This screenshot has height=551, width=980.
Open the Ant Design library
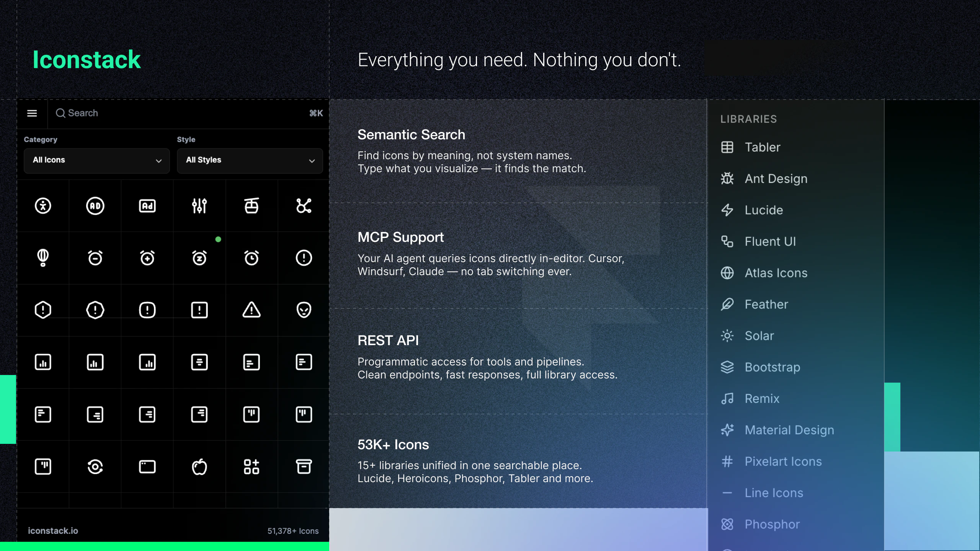pyautogui.click(x=764, y=179)
